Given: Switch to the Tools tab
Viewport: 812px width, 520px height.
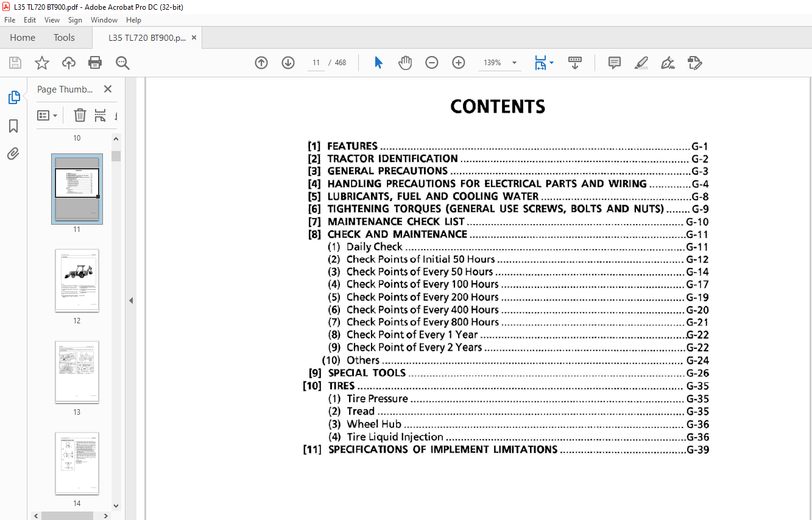Looking at the screenshot, I should (x=64, y=38).
